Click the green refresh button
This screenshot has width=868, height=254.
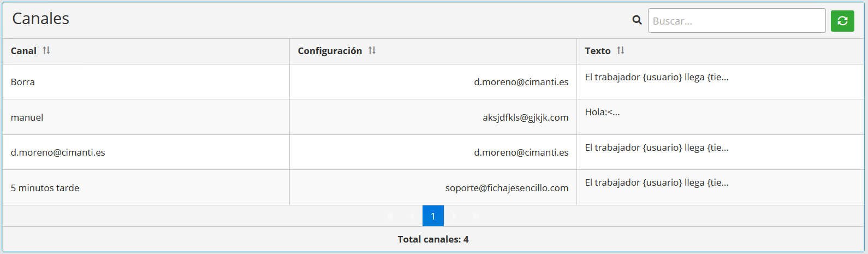842,21
